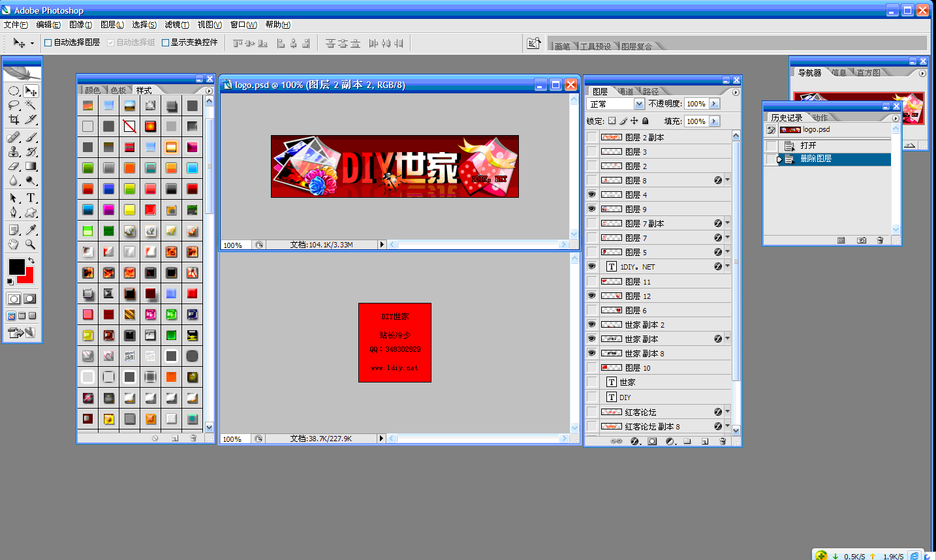
Task: Pick the Eyedropper tool
Action: tap(31, 230)
